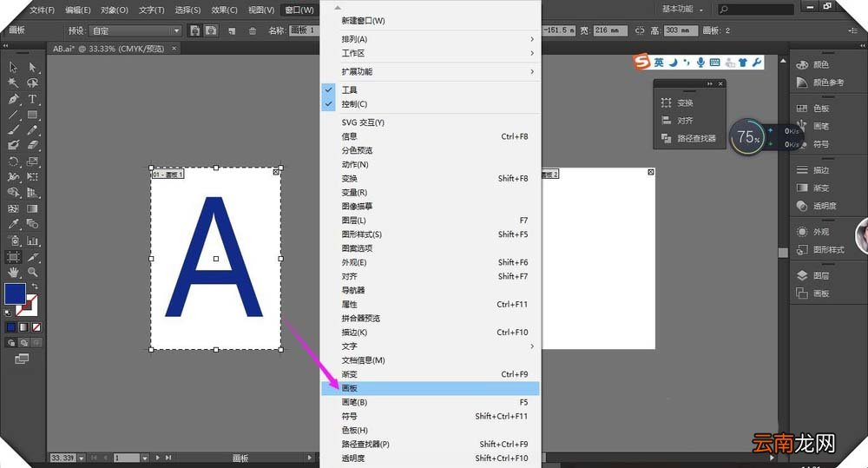
Task: Select the Direct Selection tool
Action: point(33,67)
